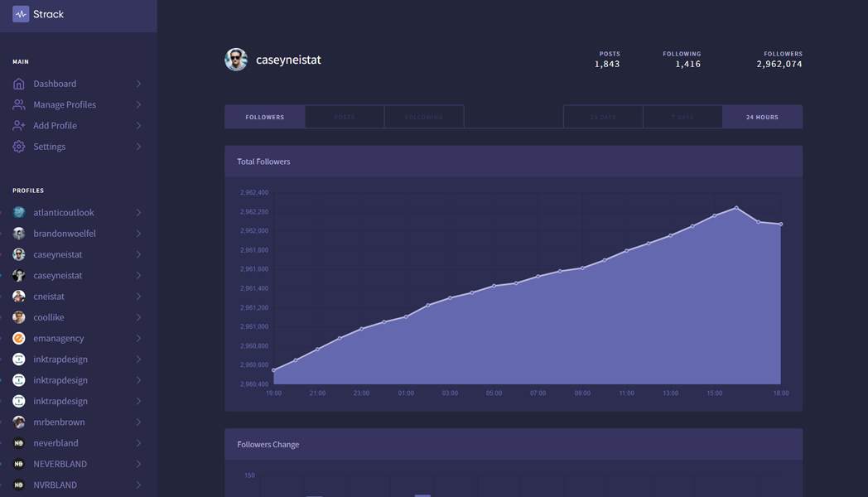Click the caseyneistat header profile picture
868x497 pixels.
click(236, 59)
